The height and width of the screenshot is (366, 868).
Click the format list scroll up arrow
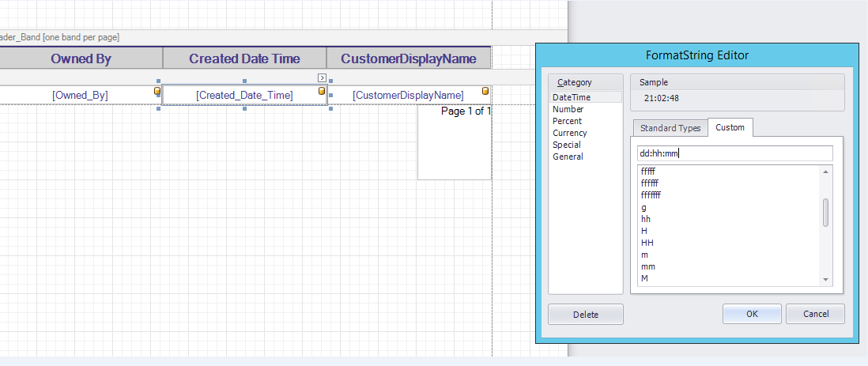pos(826,172)
